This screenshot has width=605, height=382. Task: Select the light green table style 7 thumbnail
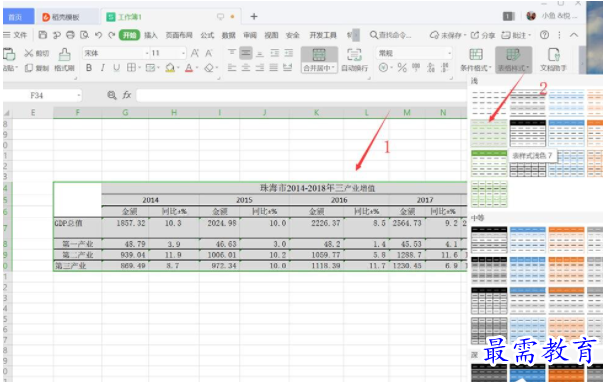489,133
